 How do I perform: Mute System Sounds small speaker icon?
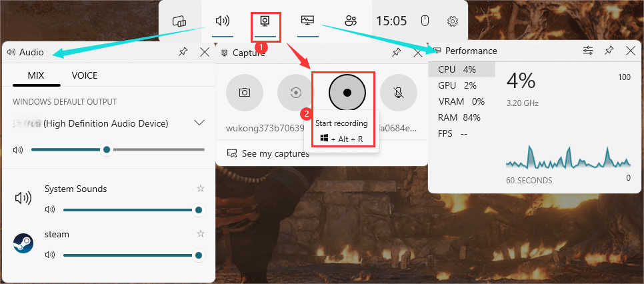point(50,210)
